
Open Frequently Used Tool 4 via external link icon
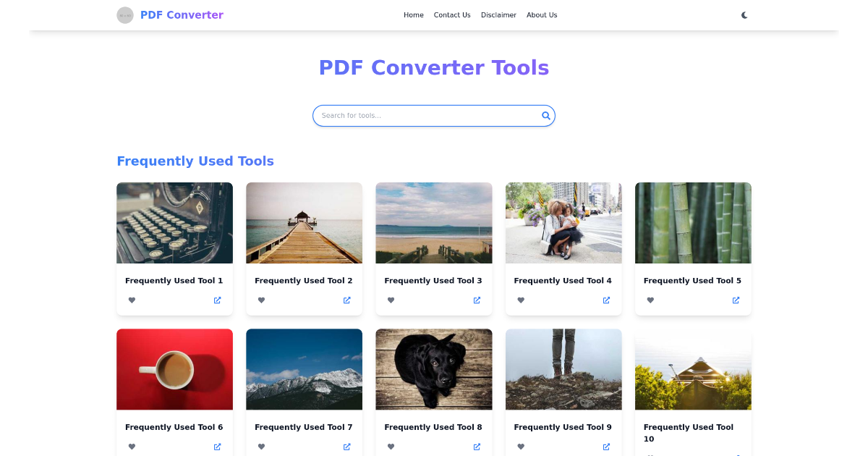click(605, 300)
